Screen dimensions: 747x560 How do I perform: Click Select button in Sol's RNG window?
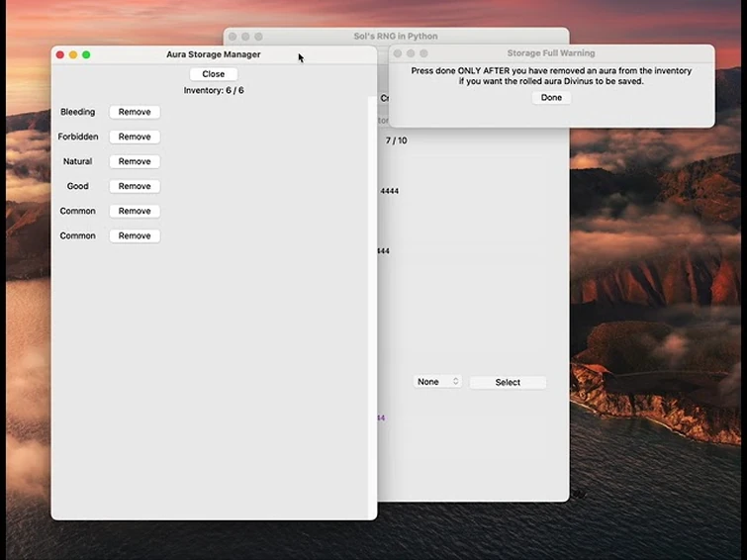coord(508,382)
